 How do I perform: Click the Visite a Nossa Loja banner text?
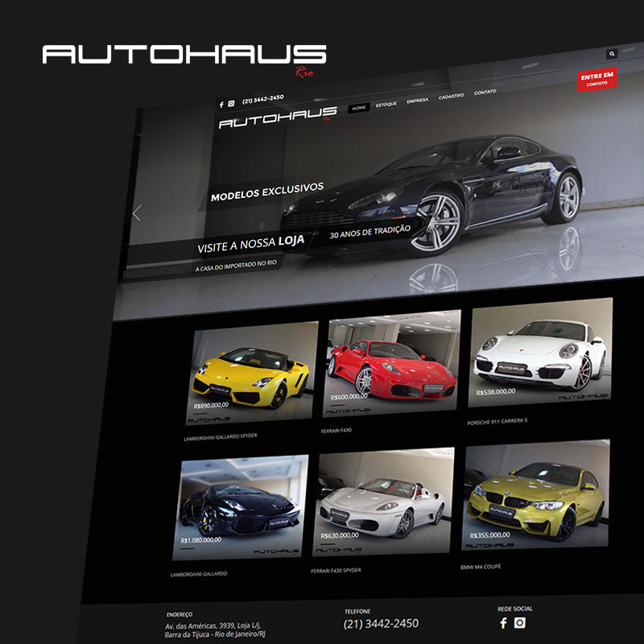[250, 244]
